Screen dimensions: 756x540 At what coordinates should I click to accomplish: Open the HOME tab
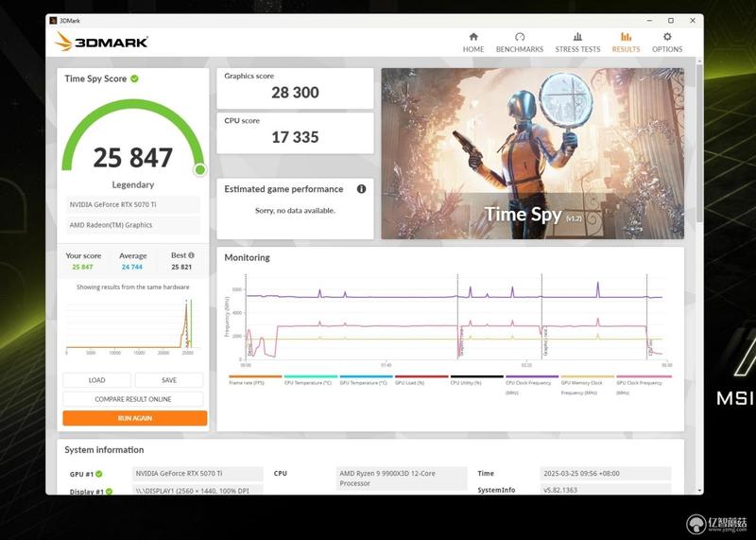[x=473, y=43]
